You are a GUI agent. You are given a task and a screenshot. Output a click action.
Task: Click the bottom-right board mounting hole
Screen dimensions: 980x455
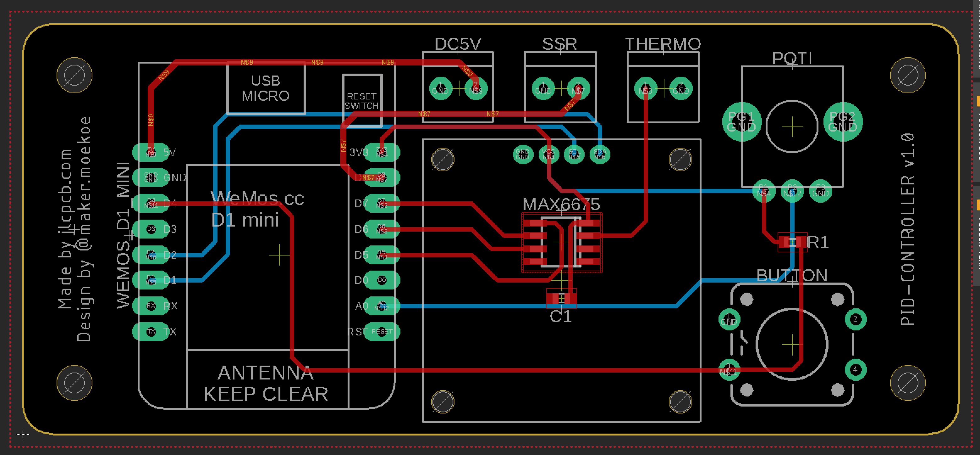point(908,383)
